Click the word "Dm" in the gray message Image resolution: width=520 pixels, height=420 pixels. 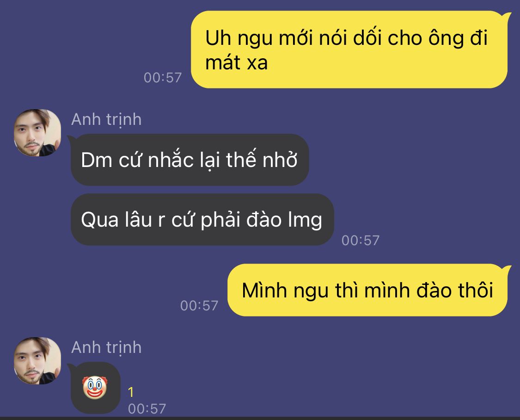[96, 160]
